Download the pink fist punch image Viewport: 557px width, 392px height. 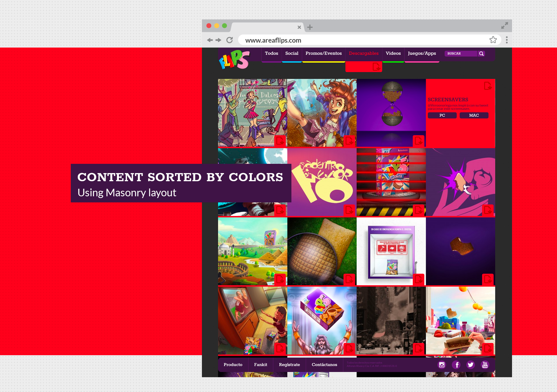(x=488, y=210)
